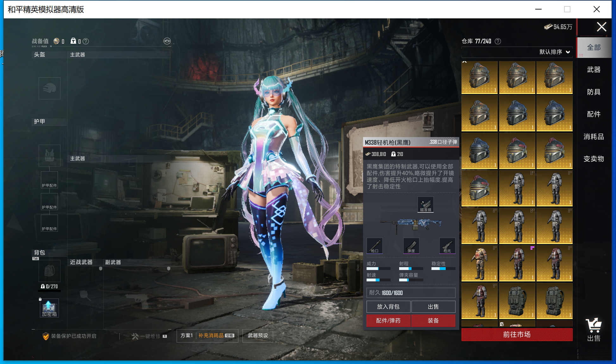Click 放入背包 put in backpack button
The width and height of the screenshot is (616, 364).
tap(388, 307)
